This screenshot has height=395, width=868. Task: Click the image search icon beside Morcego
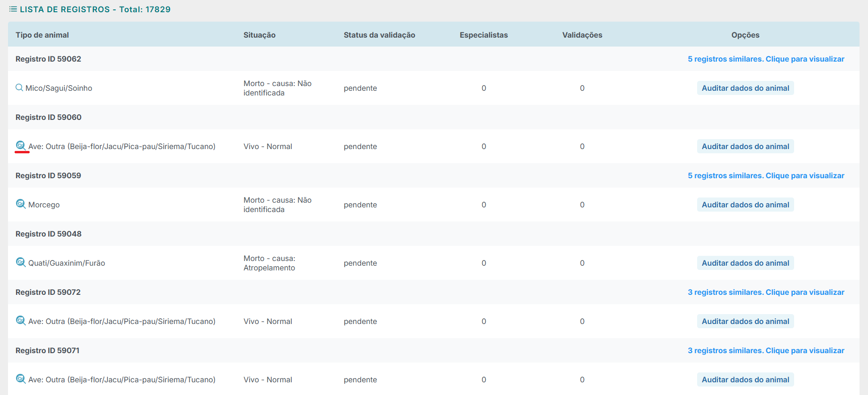pos(21,204)
